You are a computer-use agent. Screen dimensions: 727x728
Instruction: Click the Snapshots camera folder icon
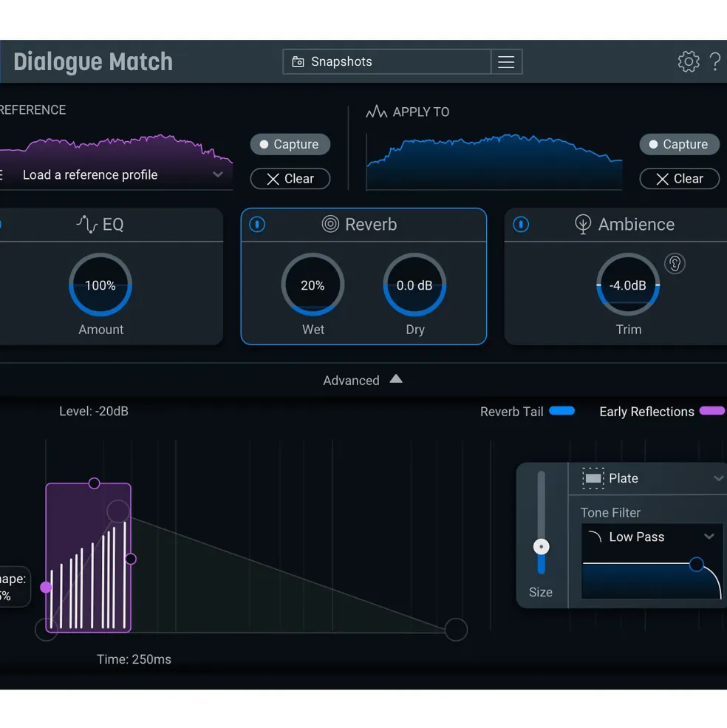(298, 61)
